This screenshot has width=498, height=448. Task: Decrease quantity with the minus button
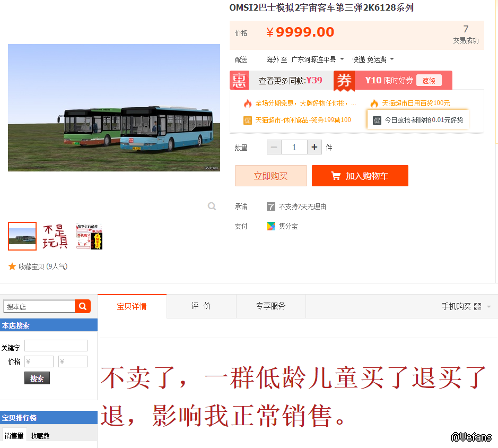coord(274,147)
